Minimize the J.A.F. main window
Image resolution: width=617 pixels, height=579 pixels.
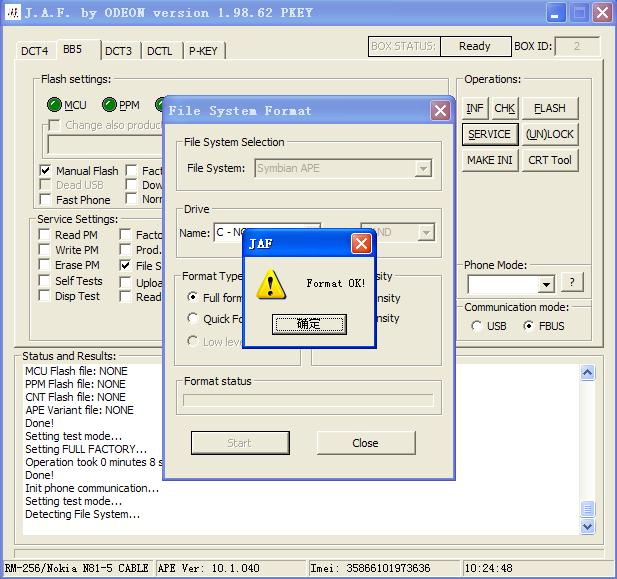(x=556, y=13)
